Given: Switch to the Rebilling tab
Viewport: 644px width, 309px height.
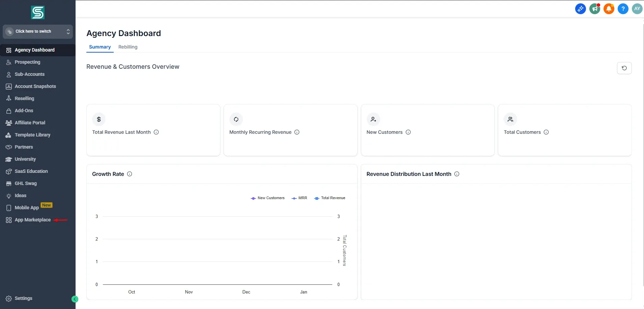Looking at the screenshot, I should click(128, 47).
